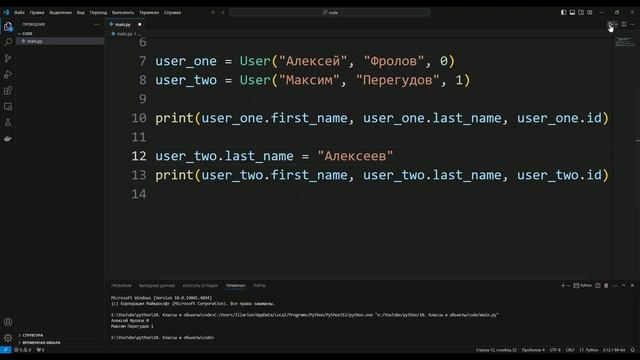Switch to the ПРОБЛЕМЫ panel tab
Screen dimensions: 640x360
[121, 286]
